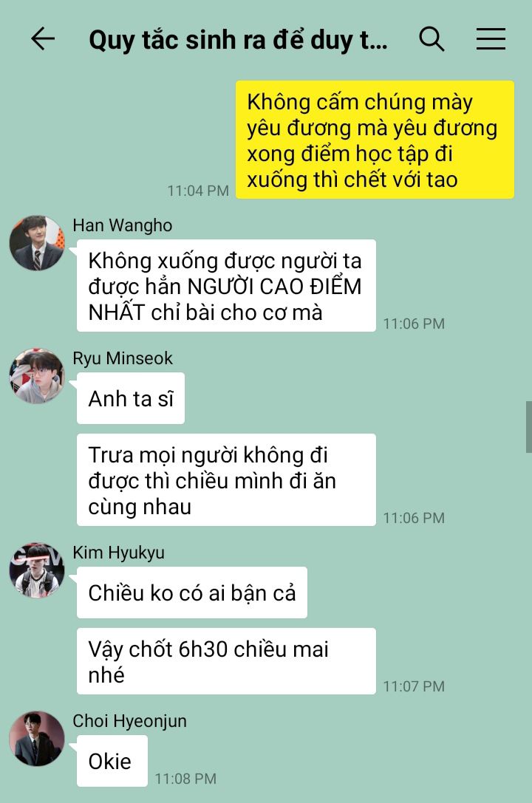Image resolution: width=532 pixels, height=803 pixels.
Task: Click the chat title 'Quy tắc sinh ra'
Action: (x=238, y=40)
